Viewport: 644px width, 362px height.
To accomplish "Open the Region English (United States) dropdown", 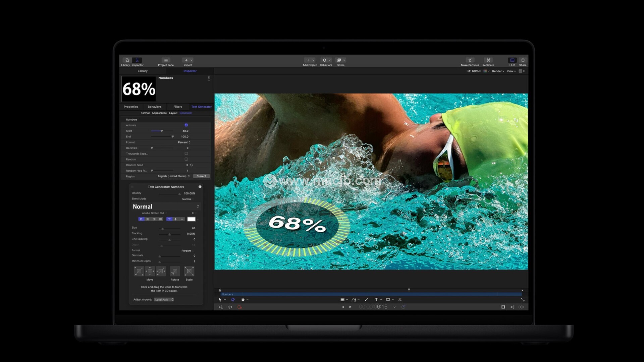I will point(173,176).
